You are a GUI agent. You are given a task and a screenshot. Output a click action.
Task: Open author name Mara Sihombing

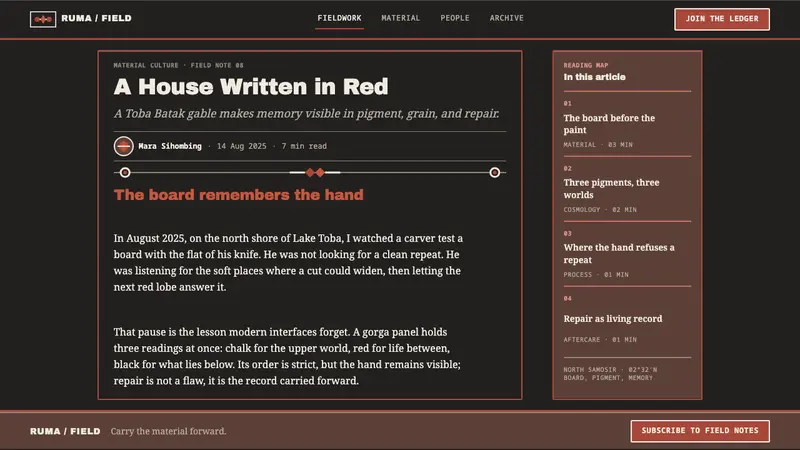pyautogui.click(x=170, y=146)
